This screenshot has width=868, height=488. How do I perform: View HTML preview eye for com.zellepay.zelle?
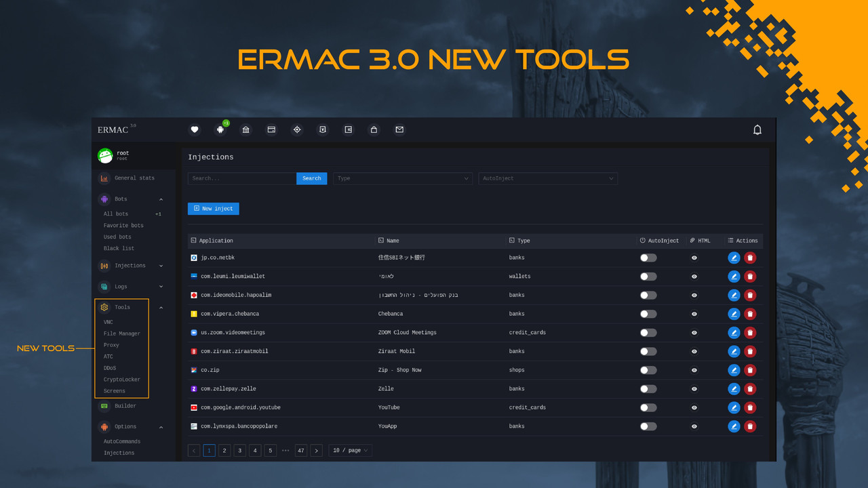coord(694,389)
